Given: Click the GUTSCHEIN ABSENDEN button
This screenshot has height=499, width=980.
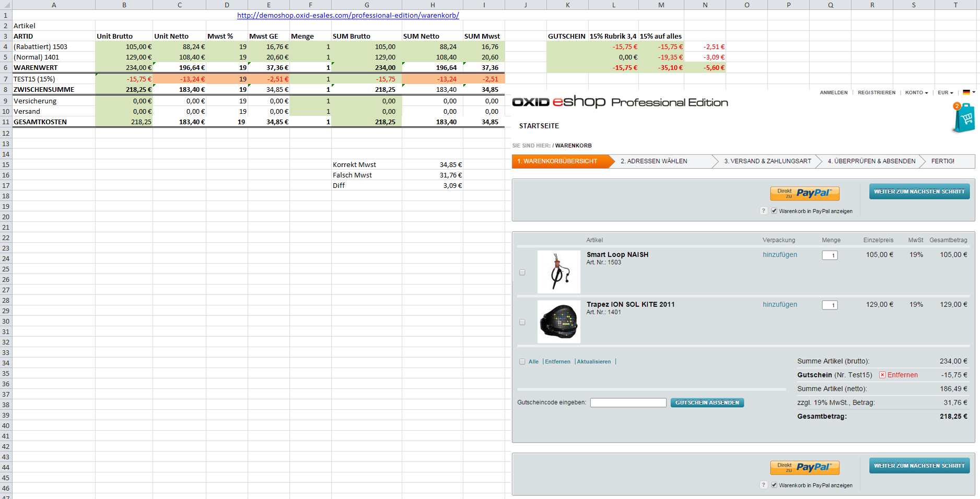Looking at the screenshot, I should [x=707, y=402].
